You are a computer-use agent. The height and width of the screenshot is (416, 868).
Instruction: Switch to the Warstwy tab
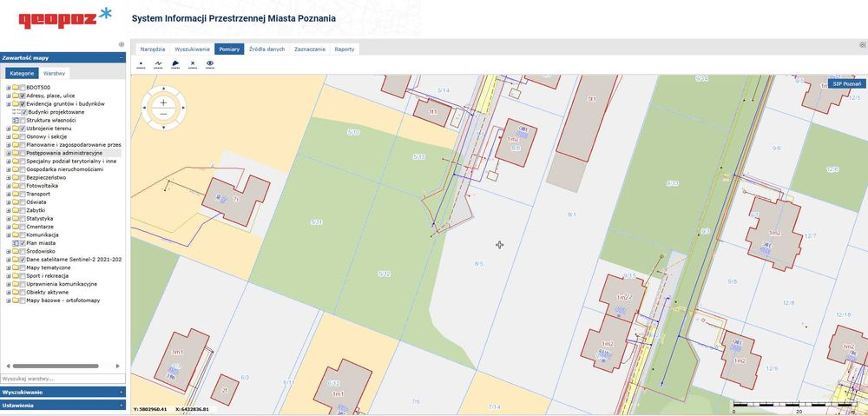[54, 73]
